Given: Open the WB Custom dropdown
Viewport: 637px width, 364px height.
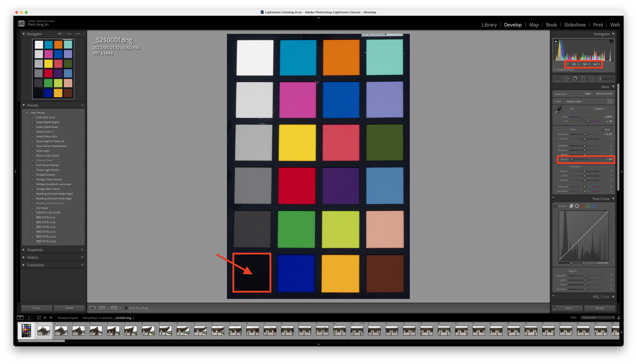Looking at the screenshot, I should [x=600, y=109].
